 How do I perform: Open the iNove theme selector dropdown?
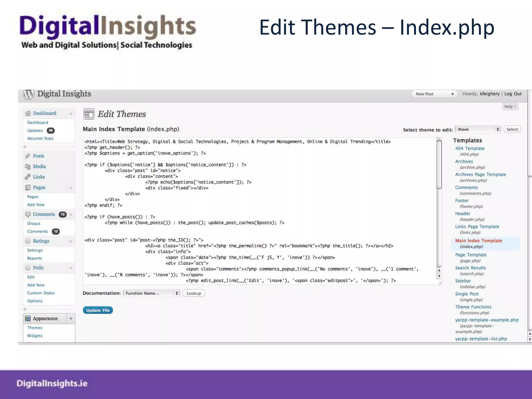478,129
